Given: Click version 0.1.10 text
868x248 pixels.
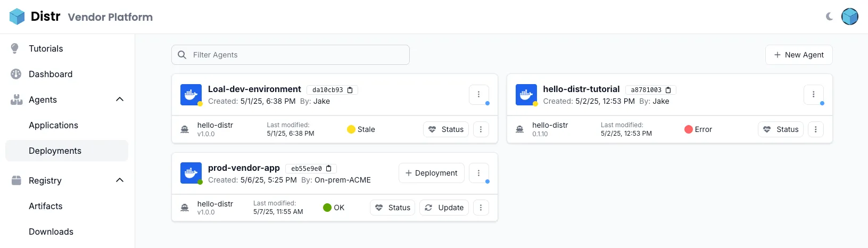Looking at the screenshot, I should tap(540, 134).
